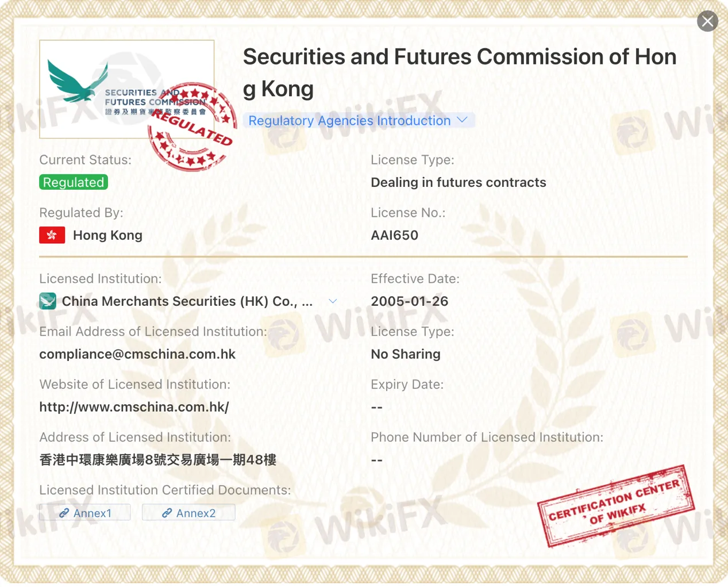Click the green Regulated status badge
The image size is (728, 587).
coord(74,182)
